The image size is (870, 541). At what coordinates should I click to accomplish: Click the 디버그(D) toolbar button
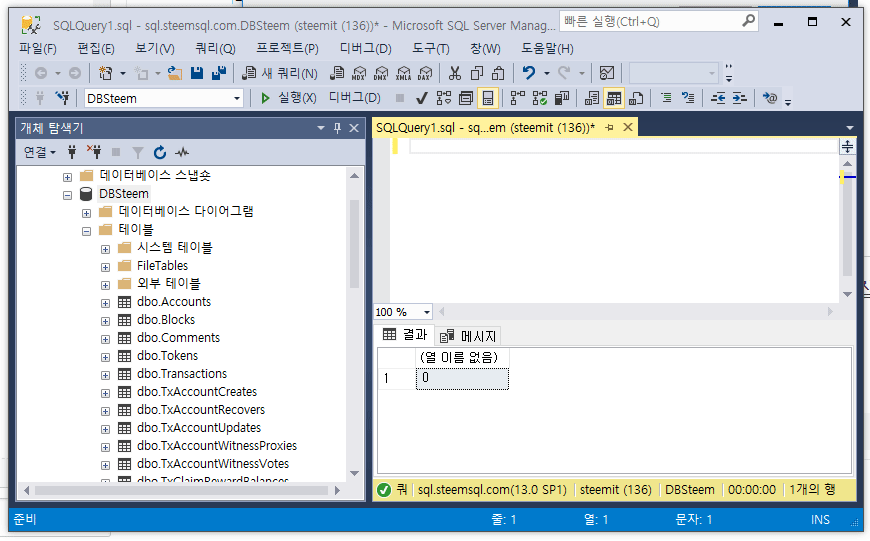point(355,98)
